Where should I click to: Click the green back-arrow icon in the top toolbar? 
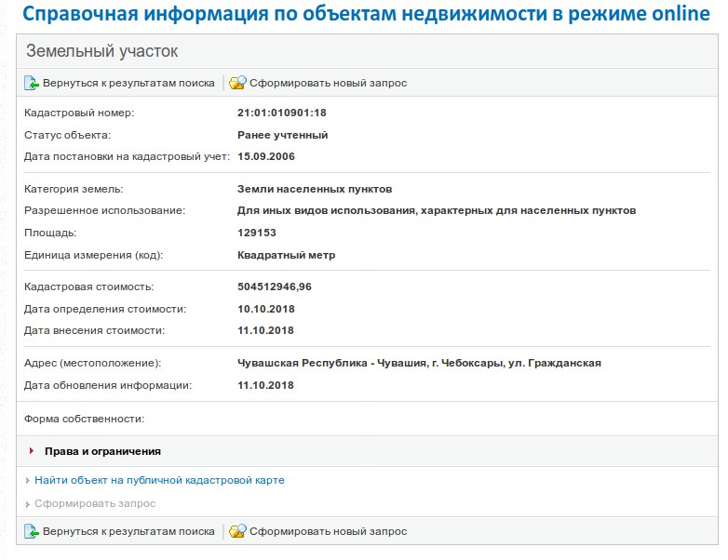click(x=32, y=83)
